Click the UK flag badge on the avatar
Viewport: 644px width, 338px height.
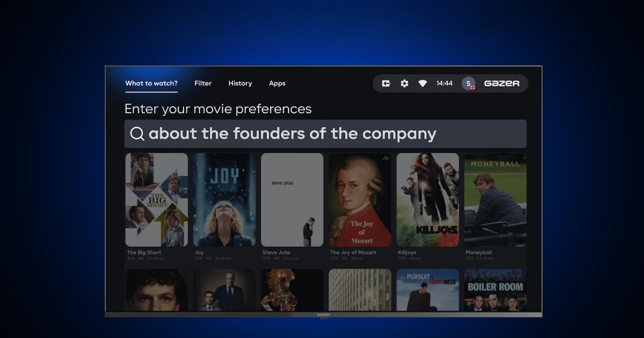tap(472, 87)
